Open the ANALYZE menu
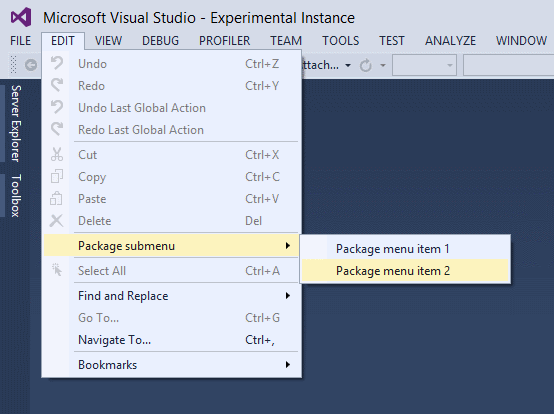The height and width of the screenshot is (414, 554). point(450,41)
